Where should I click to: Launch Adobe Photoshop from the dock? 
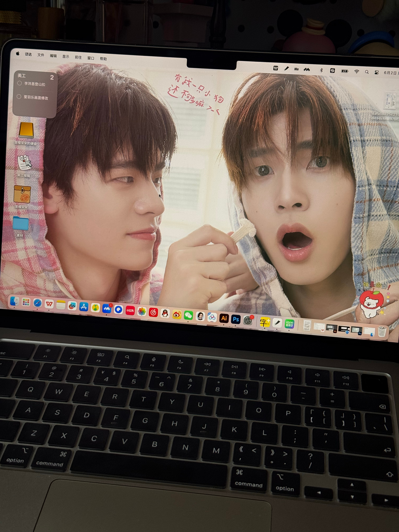pos(236,319)
